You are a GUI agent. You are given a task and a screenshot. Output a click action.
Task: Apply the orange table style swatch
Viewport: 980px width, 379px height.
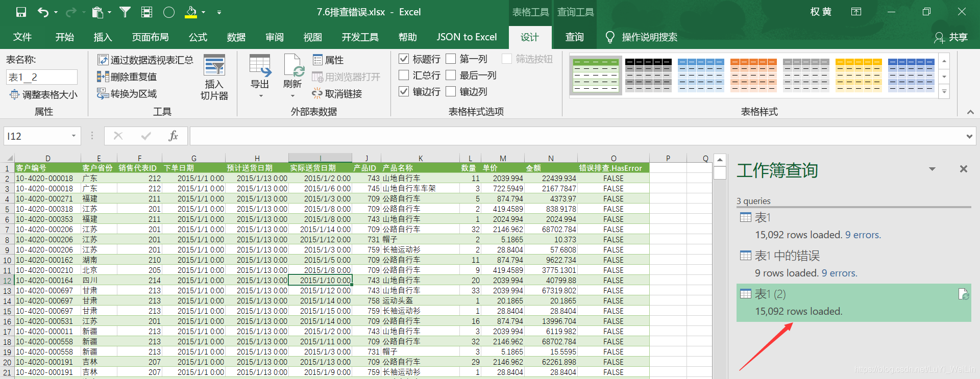753,75
